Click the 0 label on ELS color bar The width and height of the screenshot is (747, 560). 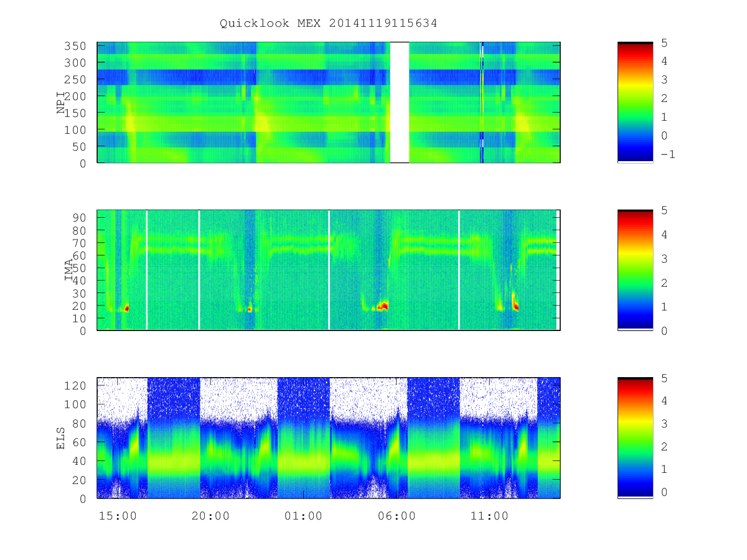click(664, 492)
